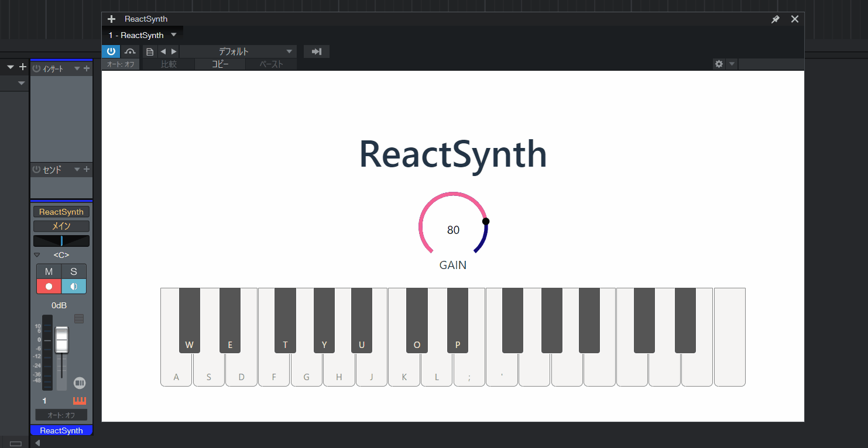Toggle the センド sends power icon

click(36, 170)
